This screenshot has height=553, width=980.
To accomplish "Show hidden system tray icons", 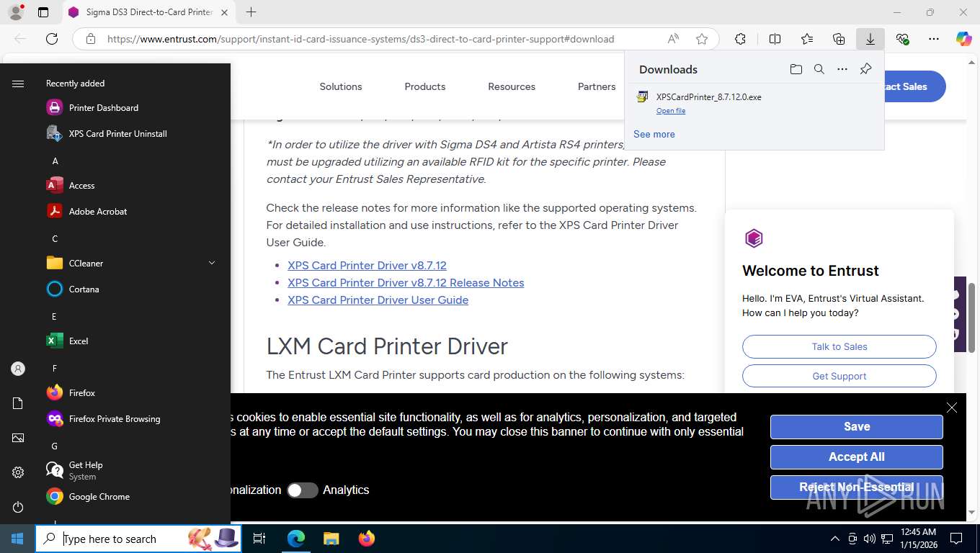I will point(834,539).
